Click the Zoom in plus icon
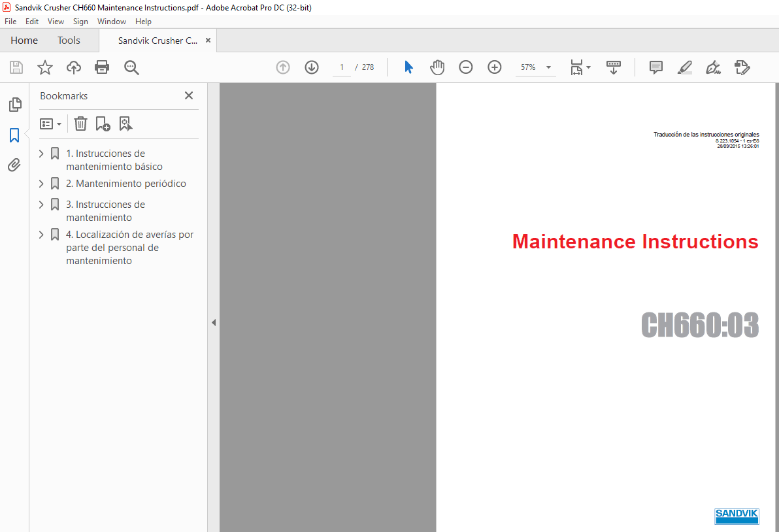 495,67
